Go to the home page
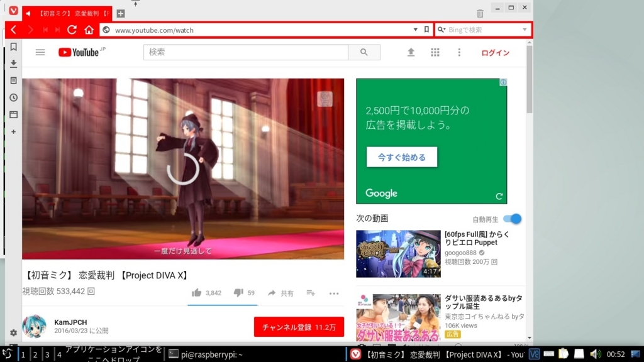Image resolution: width=644 pixels, height=362 pixels. coord(89,30)
